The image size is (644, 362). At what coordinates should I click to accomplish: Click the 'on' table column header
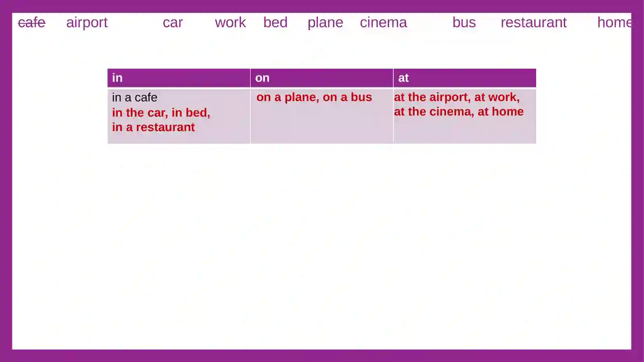(x=322, y=78)
